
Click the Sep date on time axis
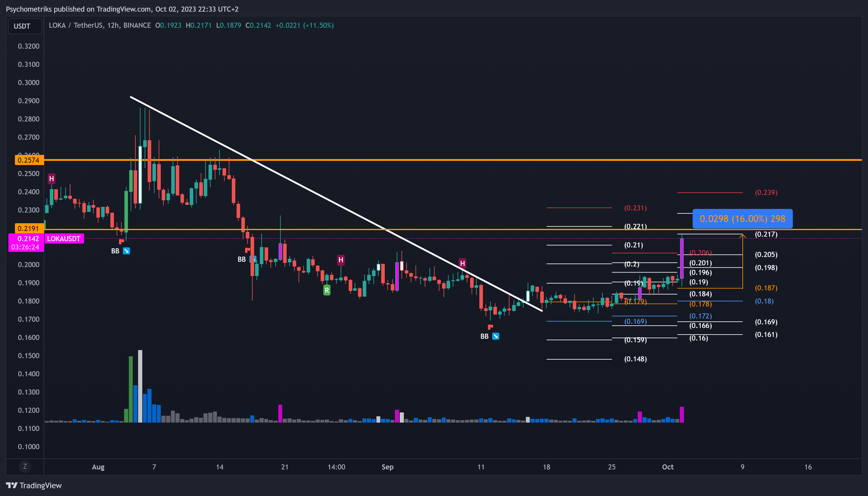click(x=387, y=467)
